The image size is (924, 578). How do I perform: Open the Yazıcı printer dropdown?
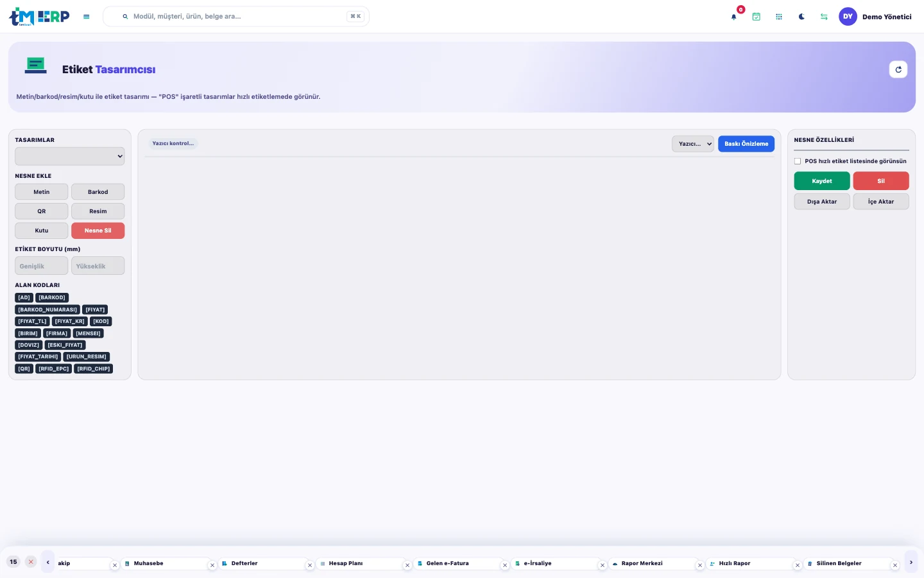693,144
